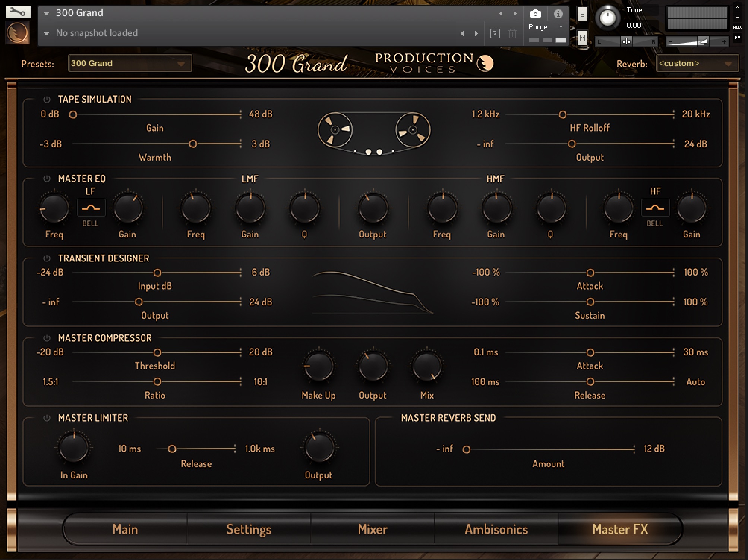This screenshot has height=560, width=748.
Task: Expand the snapshot list dropdown
Action: [x=47, y=34]
